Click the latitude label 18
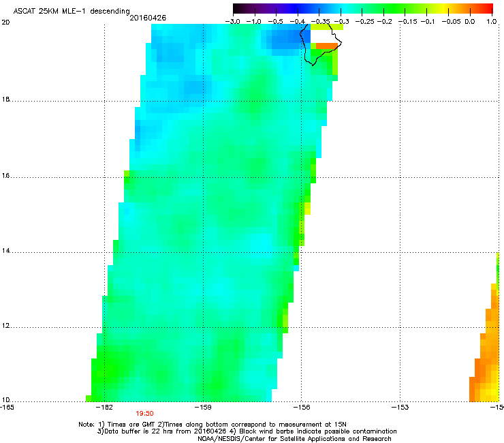This screenshot has height=443, width=504. pyautogui.click(x=5, y=100)
